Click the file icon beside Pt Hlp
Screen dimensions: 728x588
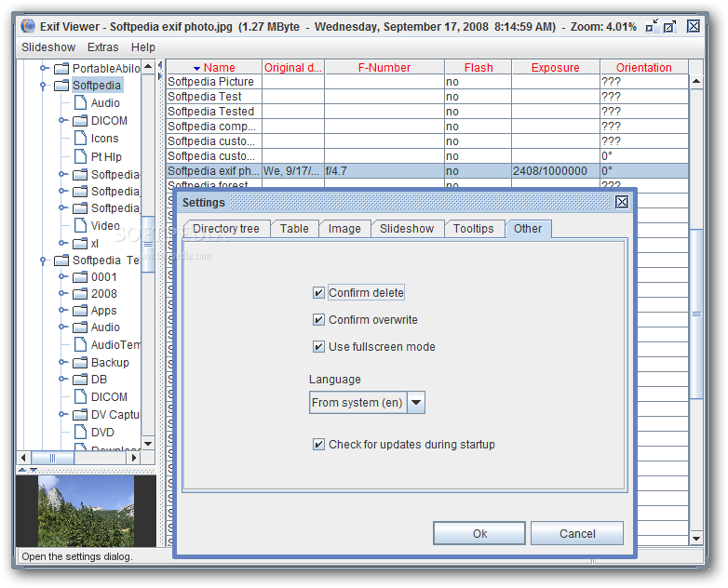point(80,156)
